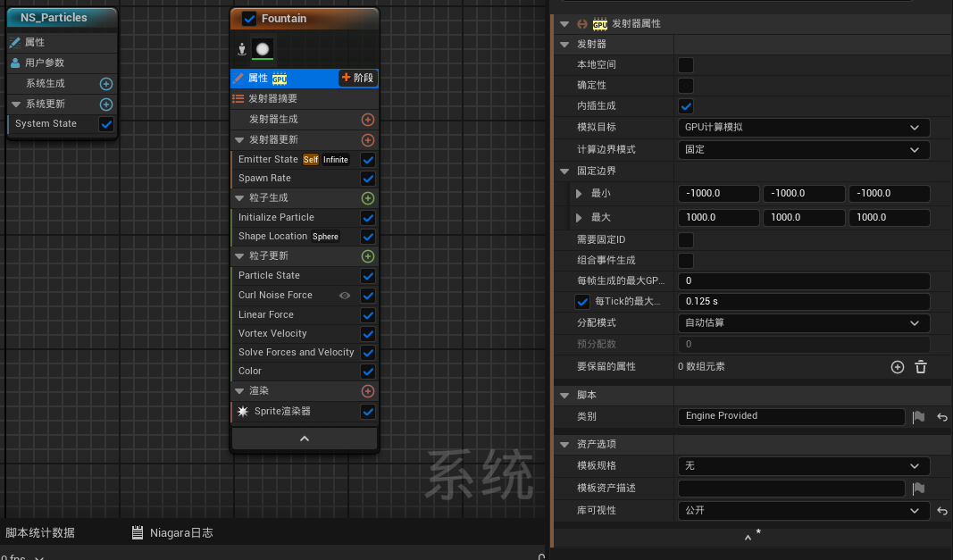Click the GPU badge on the 属性 row
The height and width of the screenshot is (560, 953).
click(279, 78)
